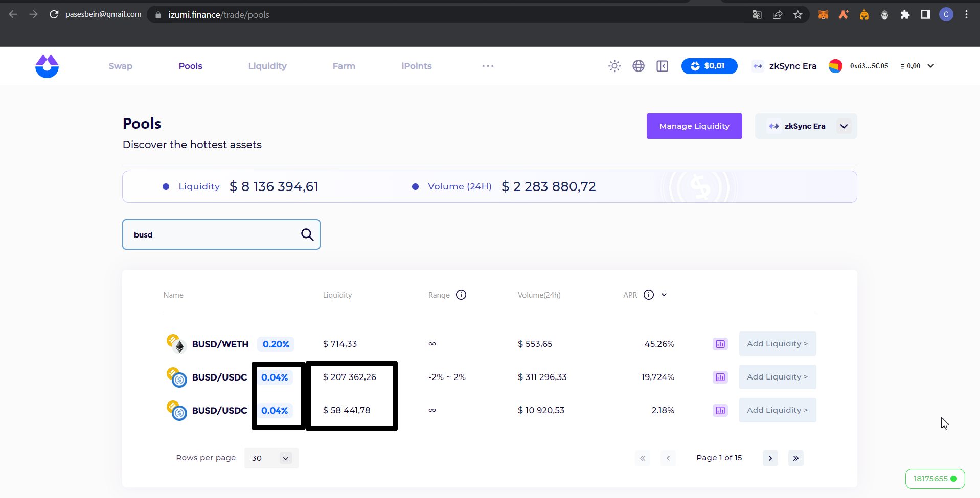The image size is (980, 498).
Task: Open the Farm tab
Action: pyautogui.click(x=344, y=66)
